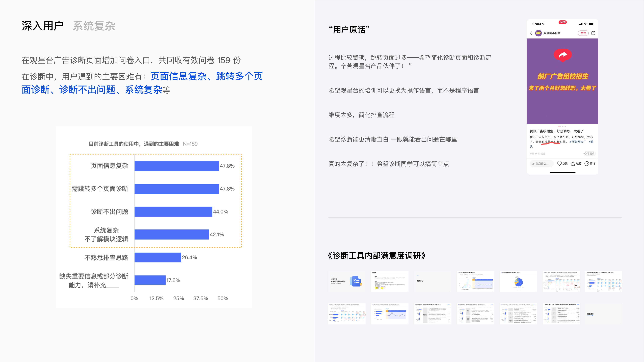644x362 pixels.
Task: Tap the 说点什么 comment field
Action: pos(542,164)
